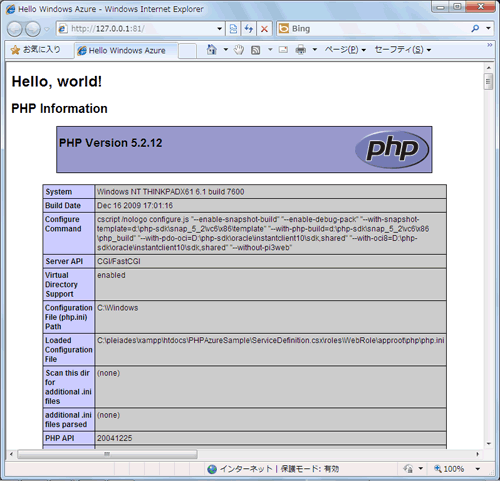Viewport: 500px width, 481px height.
Task: Click the horizontal scrollbar thumb
Action: 107,454
